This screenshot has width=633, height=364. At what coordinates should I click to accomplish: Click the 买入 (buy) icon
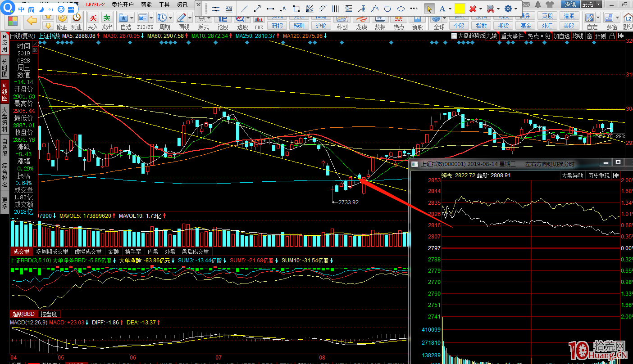pyautogui.click(x=93, y=18)
